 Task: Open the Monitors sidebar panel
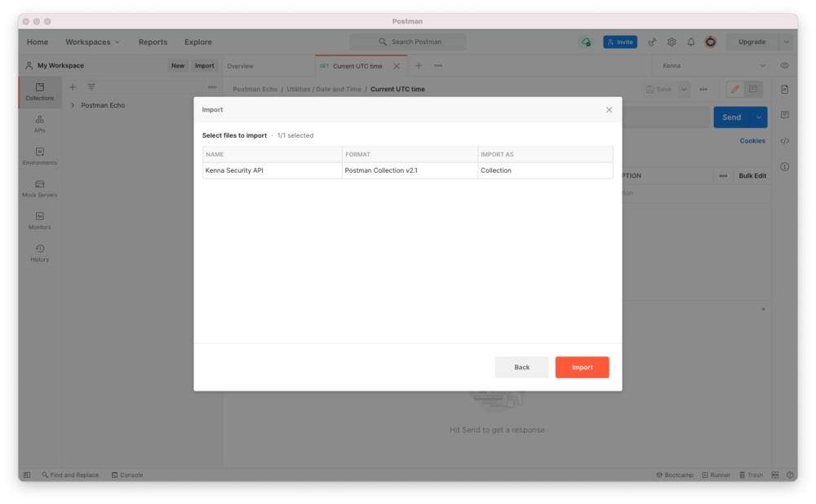[x=39, y=221]
